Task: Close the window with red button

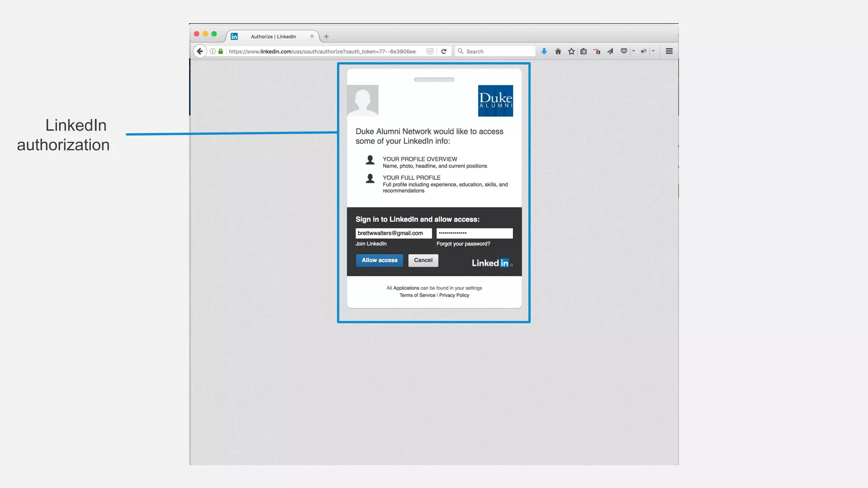Action: point(197,34)
